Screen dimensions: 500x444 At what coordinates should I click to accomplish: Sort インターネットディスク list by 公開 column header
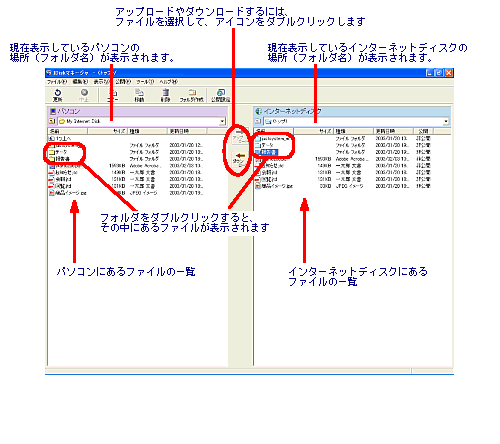pos(424,131)
